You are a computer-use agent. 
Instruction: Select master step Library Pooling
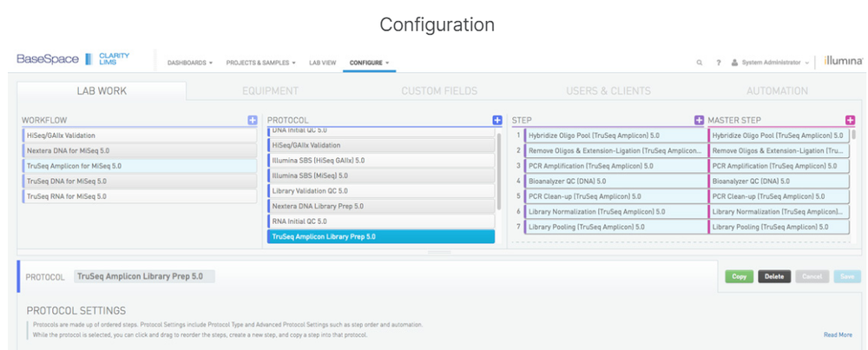coord(779,227)
